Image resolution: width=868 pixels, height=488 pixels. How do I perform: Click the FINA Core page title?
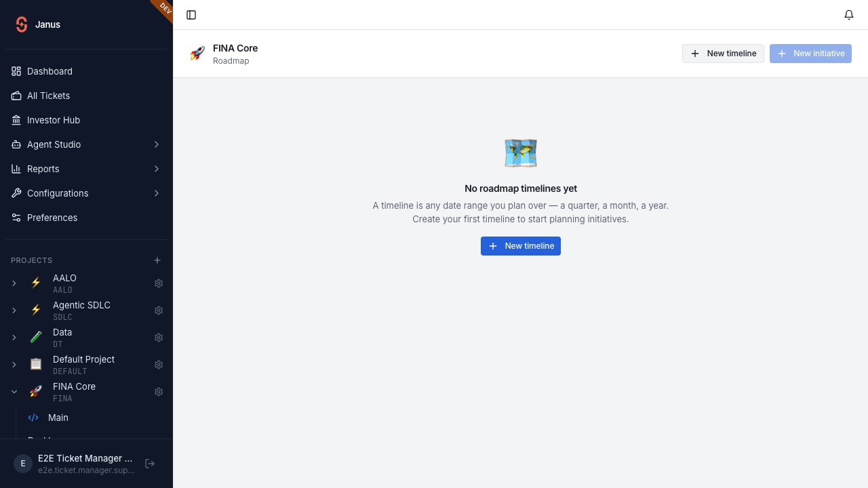[x=235, y=48]
